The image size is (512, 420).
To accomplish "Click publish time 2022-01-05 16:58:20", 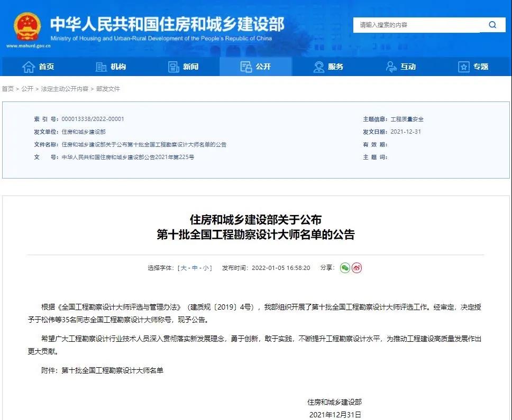I will [281, 268].
